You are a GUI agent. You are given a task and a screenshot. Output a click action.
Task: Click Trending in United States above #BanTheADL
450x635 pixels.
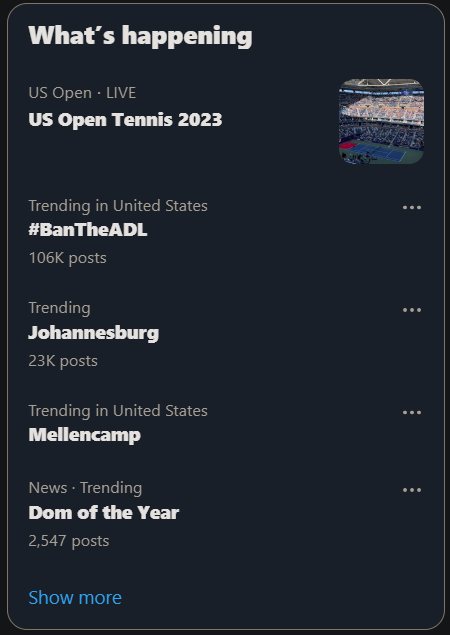pyautogui.click(x=118, y=206)
